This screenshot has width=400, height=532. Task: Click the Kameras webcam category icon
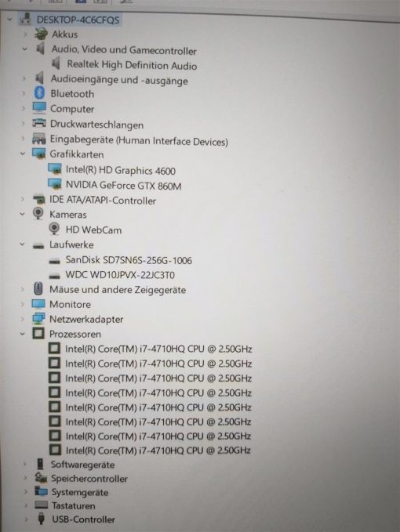(38, 214)
